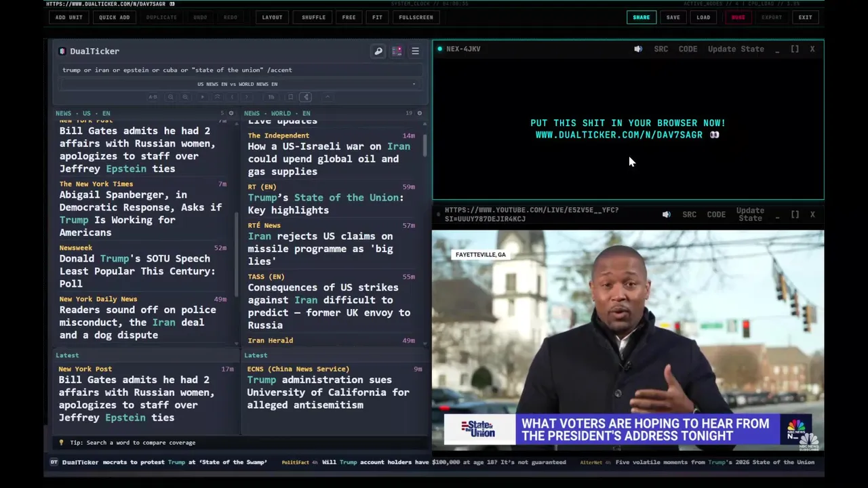Image resolution: width=868 pixels, height=488 pixels.
Task: Select FREE layout mode
Action: [x=349, y=17]
